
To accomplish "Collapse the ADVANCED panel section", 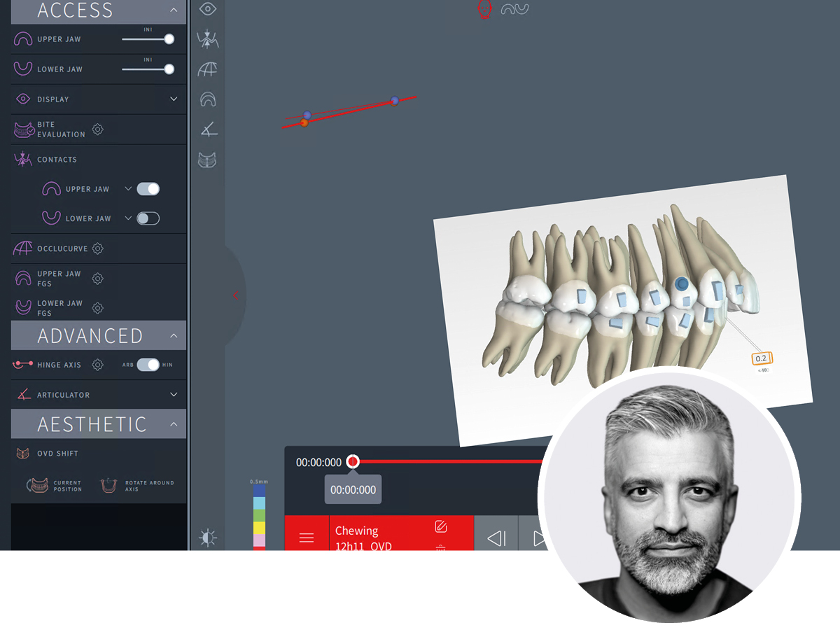I will 175,335.
